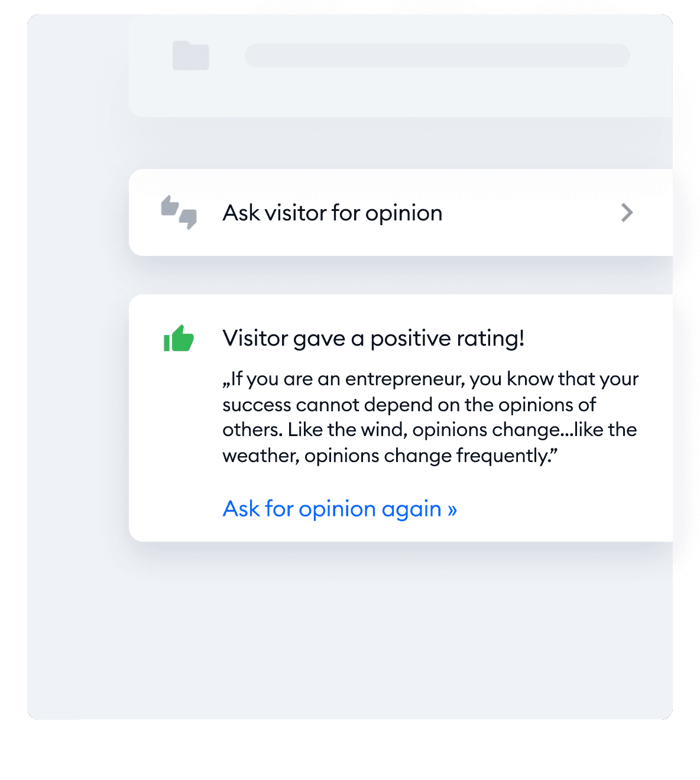This screenshot has height=780, width=700.
Task: Click the gray placeholder bar beside folder
Action: tap(437, 55)
